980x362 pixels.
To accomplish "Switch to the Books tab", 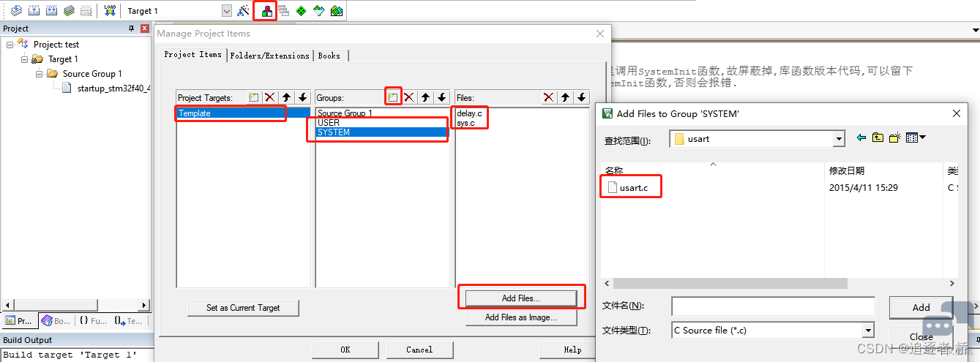I will tap(329, 56).
